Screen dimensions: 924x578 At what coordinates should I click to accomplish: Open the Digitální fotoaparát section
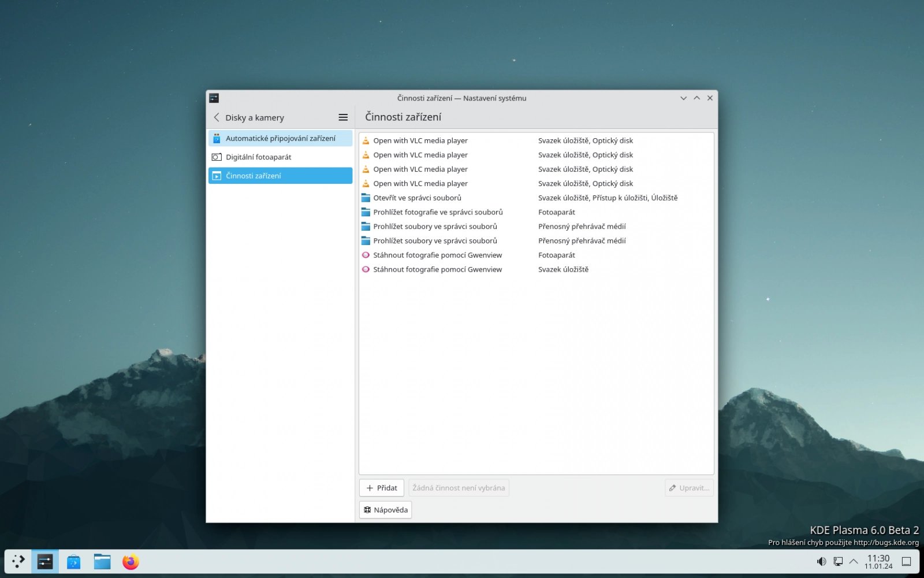coord(280,157)
